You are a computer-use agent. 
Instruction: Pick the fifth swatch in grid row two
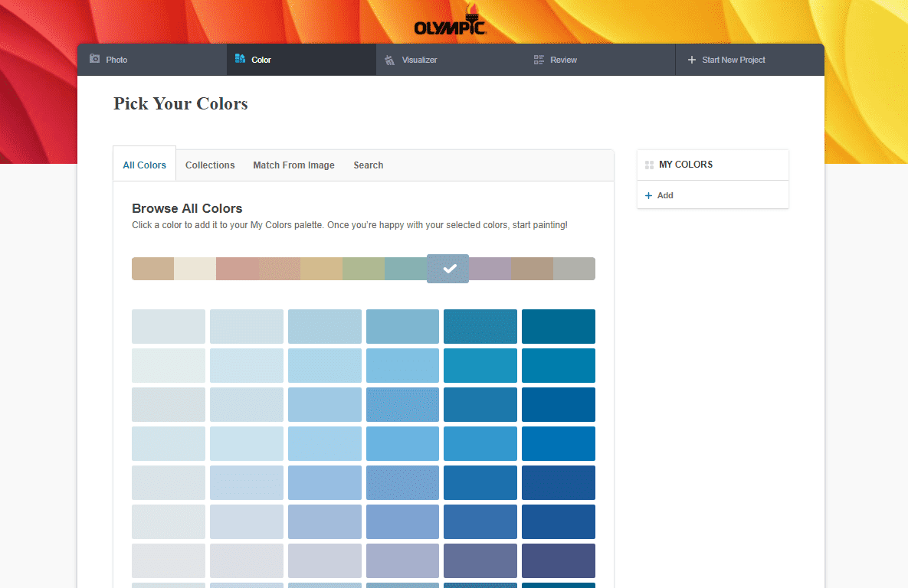(480, 365)
